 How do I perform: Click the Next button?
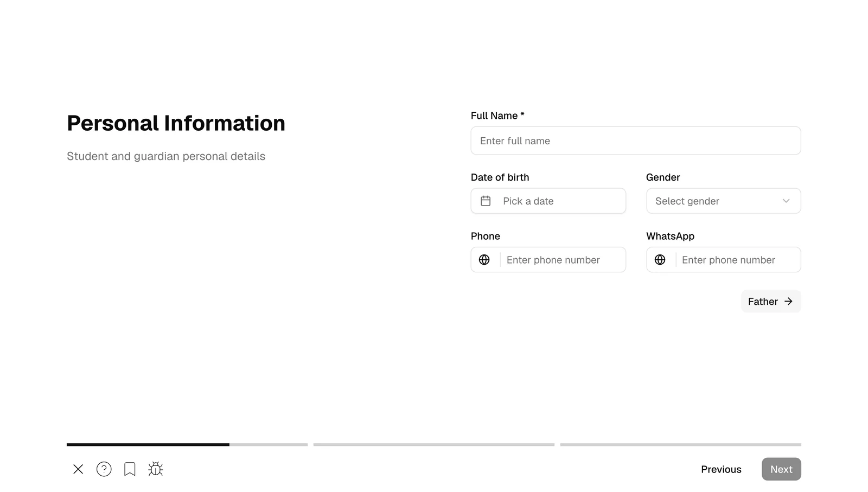click(781, 469)
